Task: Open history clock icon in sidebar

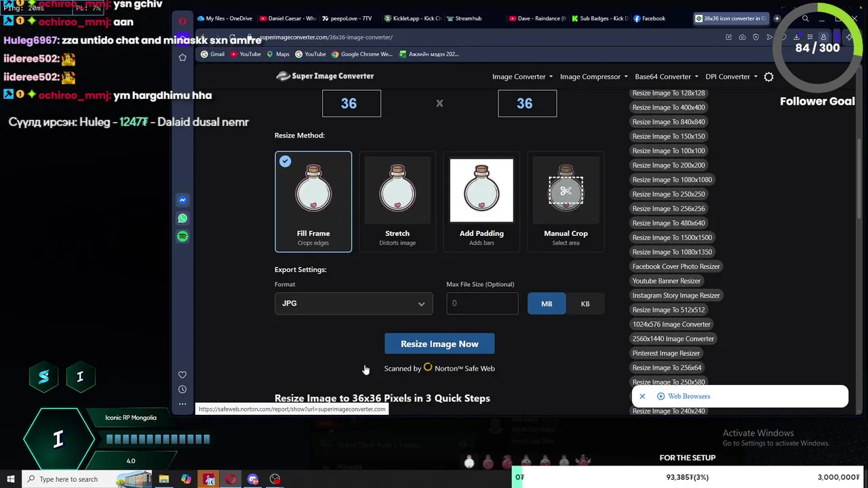Action: click(182, 390)
